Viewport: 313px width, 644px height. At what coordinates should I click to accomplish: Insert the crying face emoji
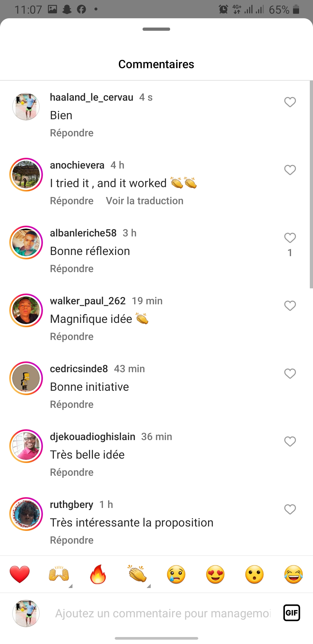[x=176, y=574]
